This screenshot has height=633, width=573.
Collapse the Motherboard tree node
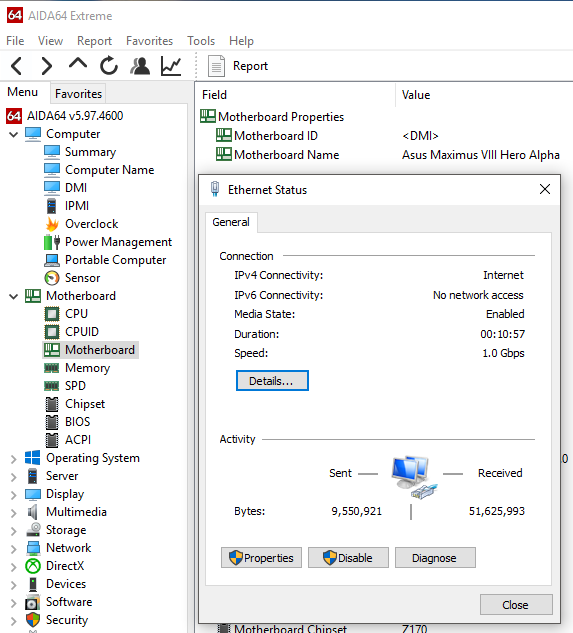(14, 296)
